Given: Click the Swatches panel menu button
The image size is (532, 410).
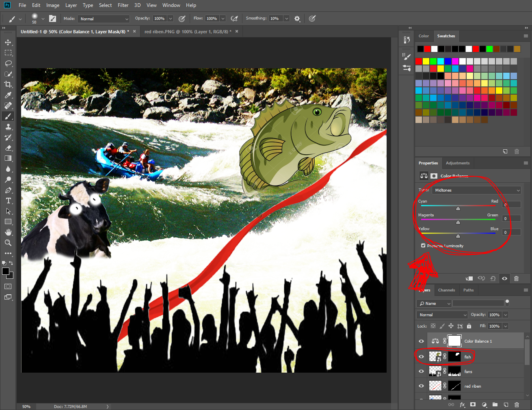Looking at the screenshot, I should [x=526, y=36].
